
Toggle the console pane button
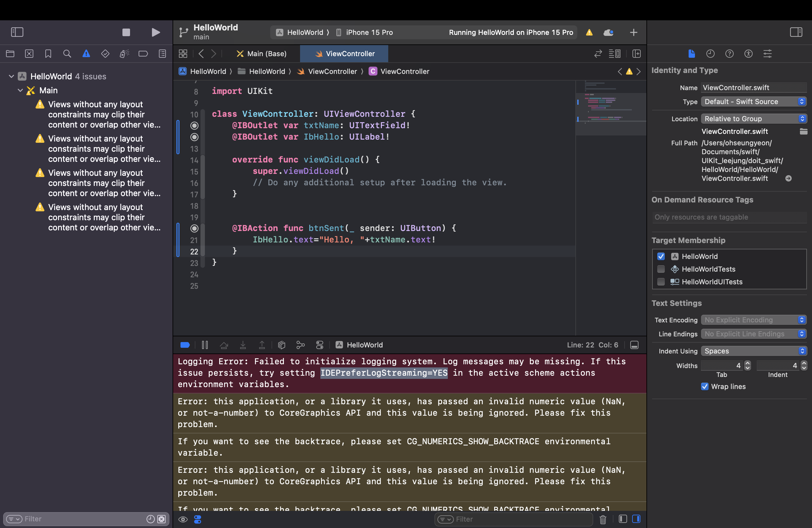click(636, 519)
